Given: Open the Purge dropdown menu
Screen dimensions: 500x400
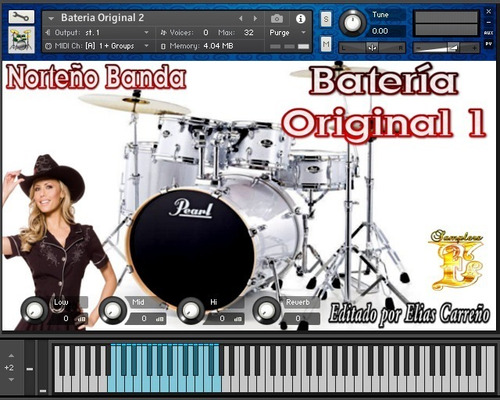Looking at the screenshot, I should pos(287,33).
